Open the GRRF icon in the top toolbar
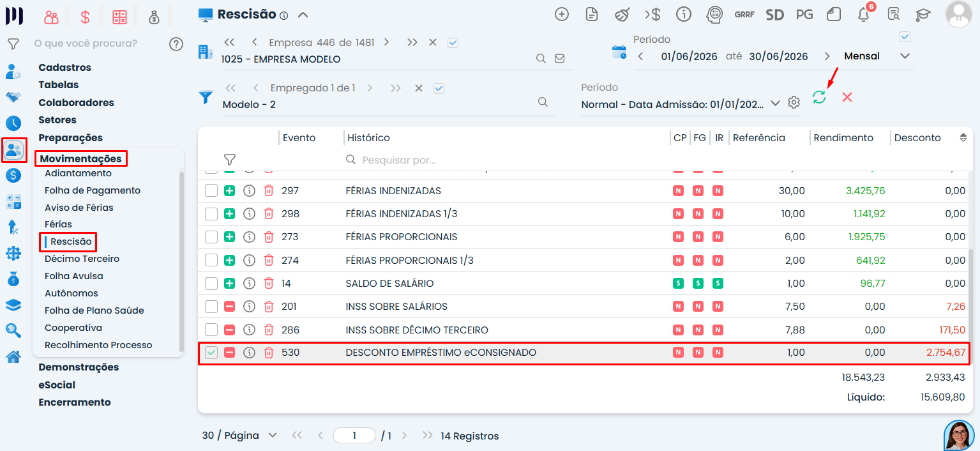The image size is (980, 451). click(744, 14)
